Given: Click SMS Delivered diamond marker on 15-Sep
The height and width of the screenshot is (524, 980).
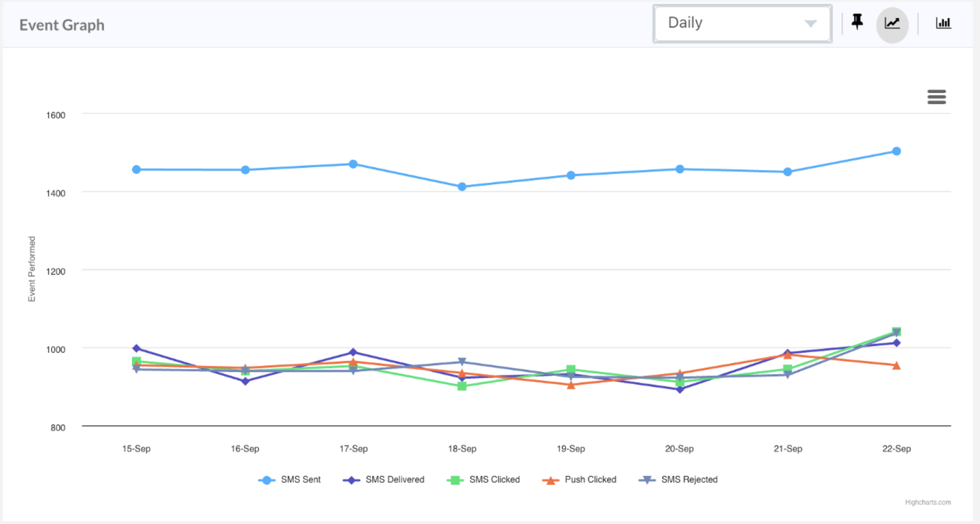Looking at the screenshot, I should (136, 348).
